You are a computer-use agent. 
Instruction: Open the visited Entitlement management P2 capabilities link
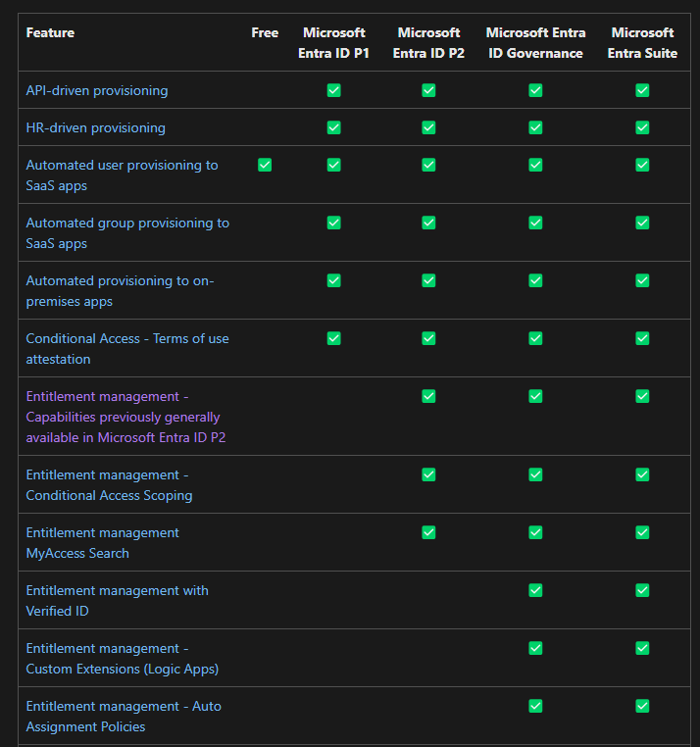tap(125, 417)
